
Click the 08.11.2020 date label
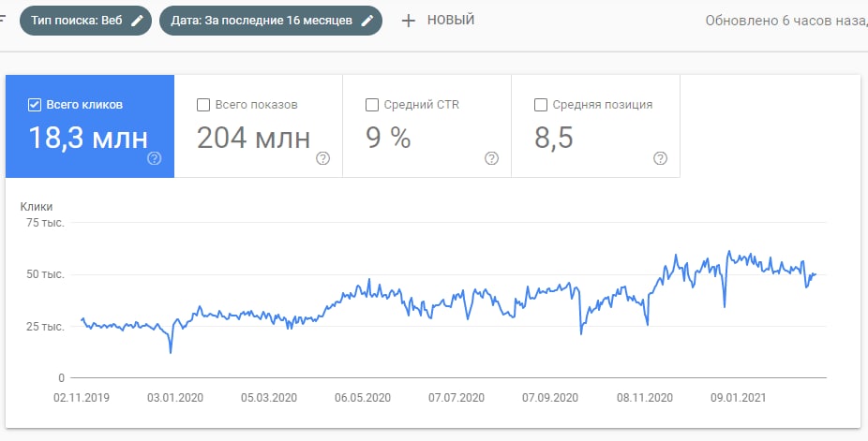[x=645, y=398]
